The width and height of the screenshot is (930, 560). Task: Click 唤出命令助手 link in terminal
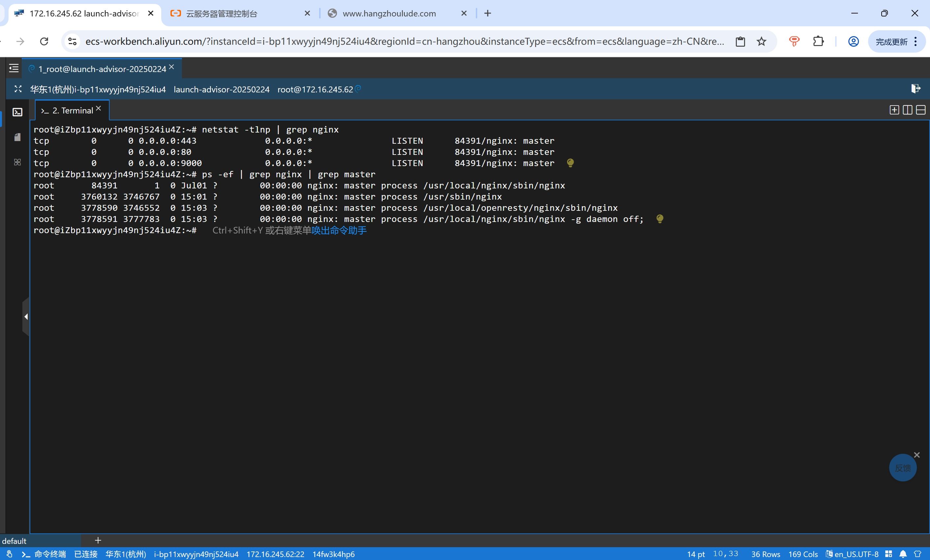(339, 231)
